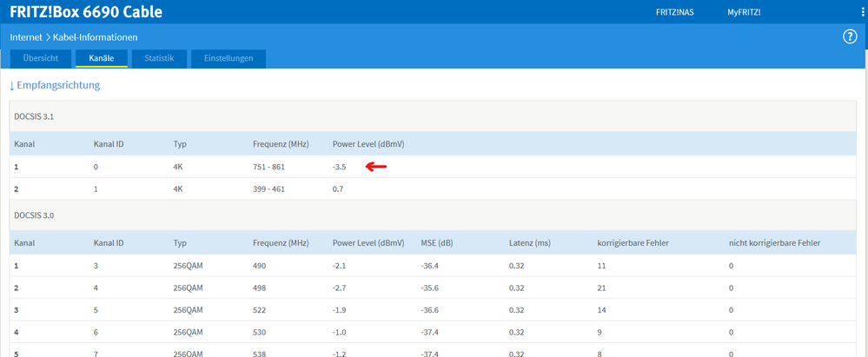Click correctable errors value 9
The width and height of the screenshot is (868, 357).
click(x=600, y=332)
